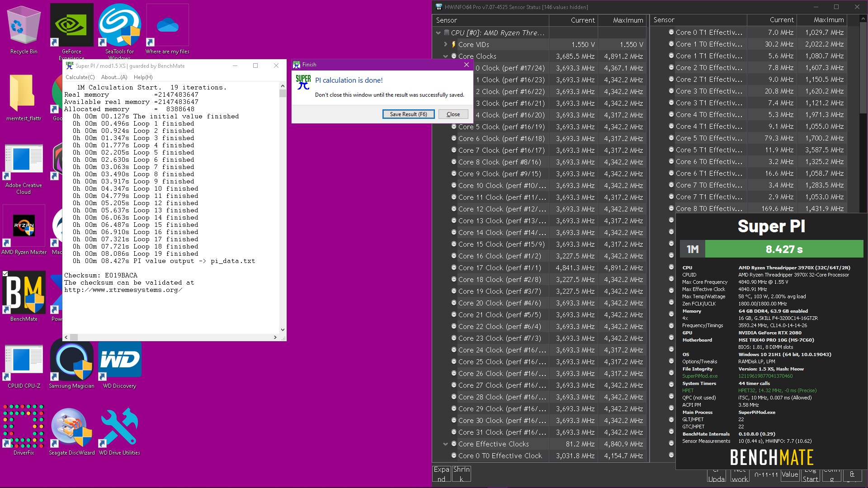
Task: Click sensor icon of Core 17 Clock row
Action: [454, 267]
